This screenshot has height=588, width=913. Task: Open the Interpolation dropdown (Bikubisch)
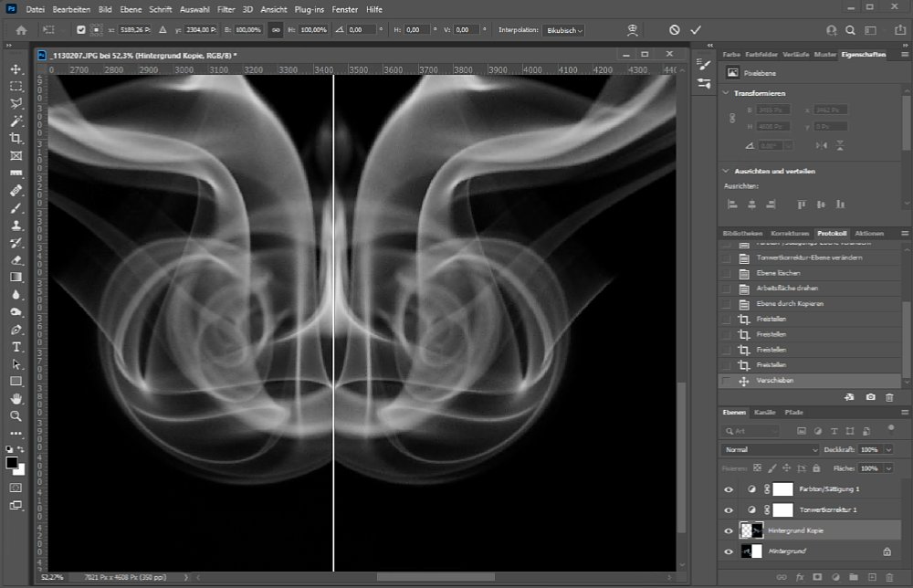[x=562, y=30]
